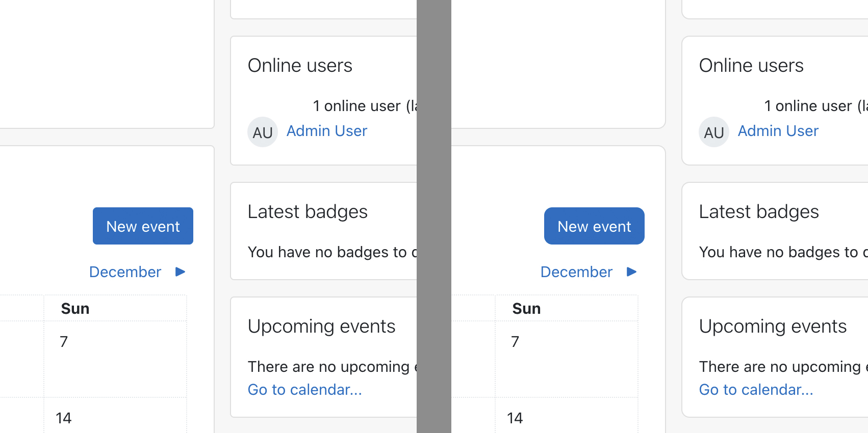Open right Admin User profile link
Image resolution: width=868 pixels, height=433 pixels.
(x=778, y=131)
